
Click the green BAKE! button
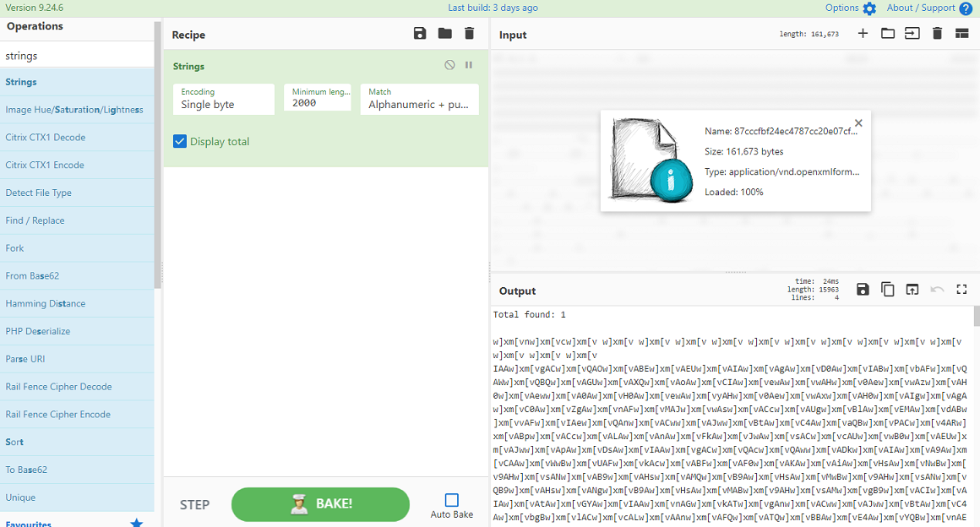pos(320,504)
